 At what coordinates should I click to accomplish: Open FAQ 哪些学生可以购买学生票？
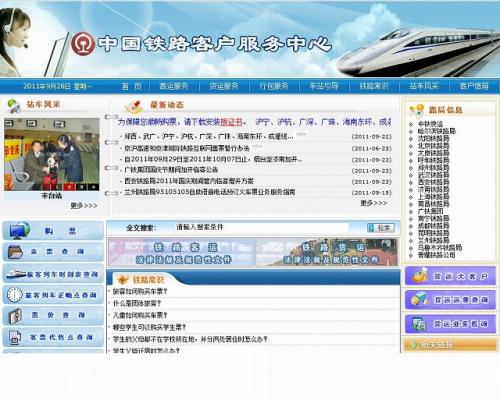[x=149, y=327]
